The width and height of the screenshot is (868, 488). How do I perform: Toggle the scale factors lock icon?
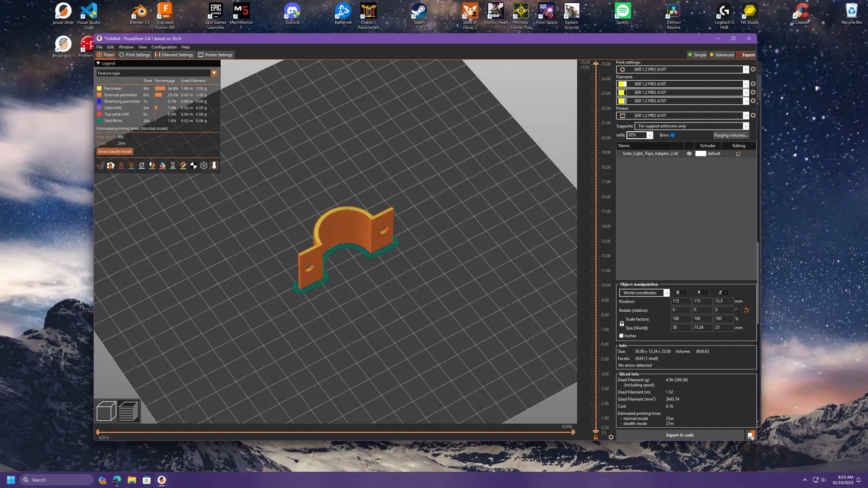pos(622,324)
